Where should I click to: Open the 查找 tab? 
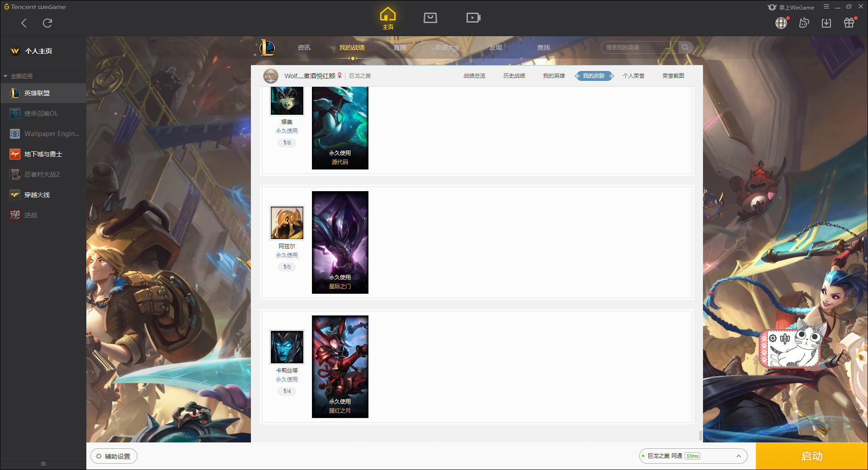coord(543,47)
